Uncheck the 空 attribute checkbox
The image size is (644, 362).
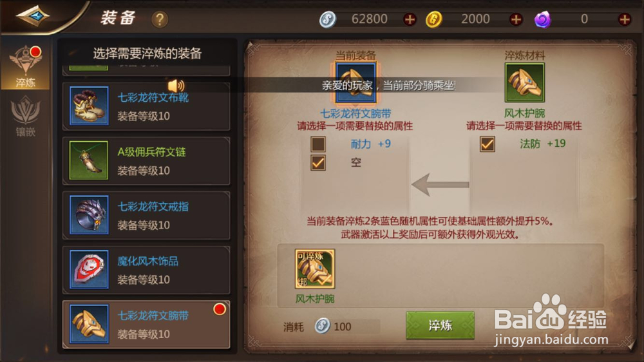click(318, 163)
